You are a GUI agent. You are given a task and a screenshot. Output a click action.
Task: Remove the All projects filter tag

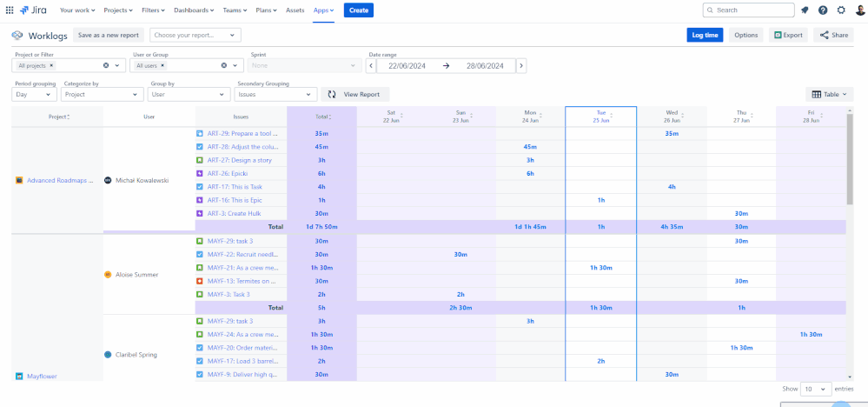tap(51, 65)
